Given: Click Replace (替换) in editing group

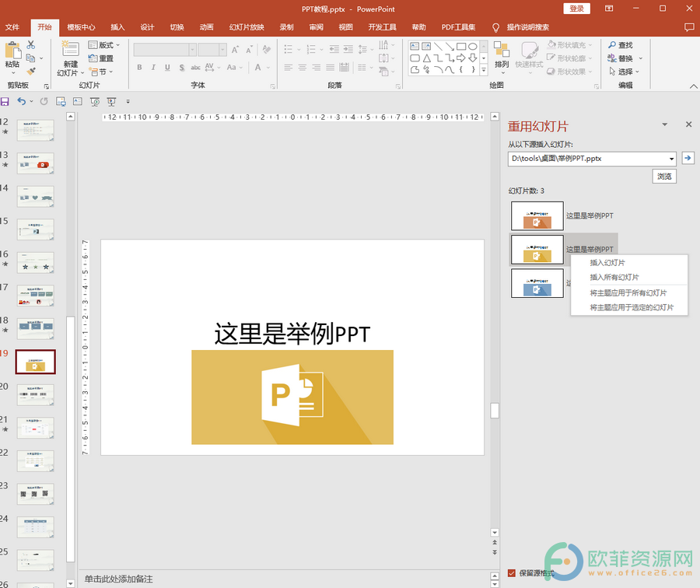Looking at the screenshot, I should click(621, 58).
